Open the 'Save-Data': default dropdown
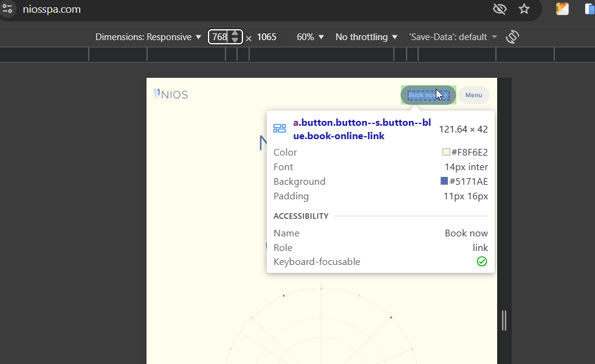Image resolution: width=595 pixels, height=364 pixels. (x=453, y=37)
